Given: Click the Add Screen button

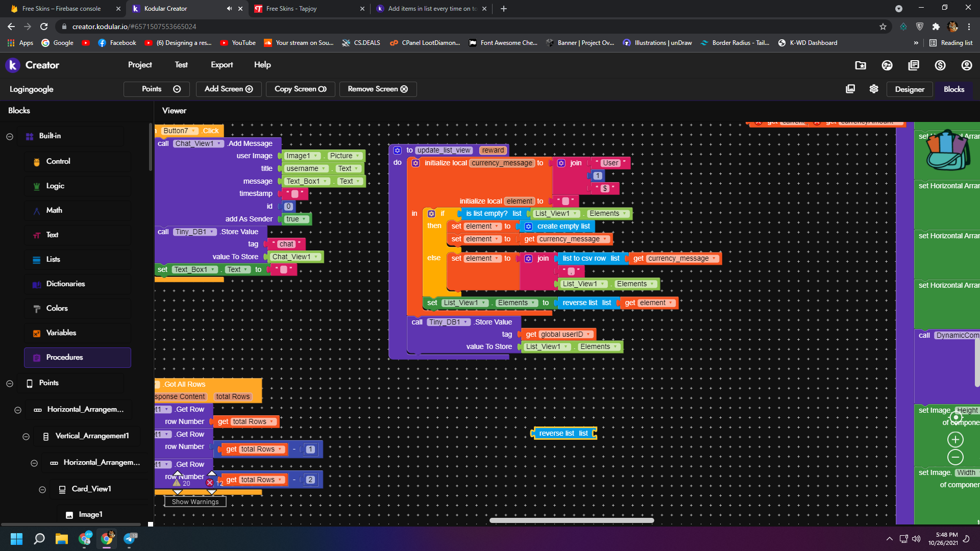Looking at the screenshot, I should (x=228, y=89).
